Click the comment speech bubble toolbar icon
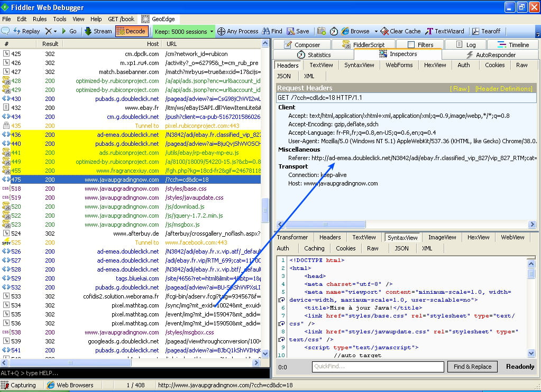The height and width of the screenshot is (392, 541). click(x=5, y=31)
